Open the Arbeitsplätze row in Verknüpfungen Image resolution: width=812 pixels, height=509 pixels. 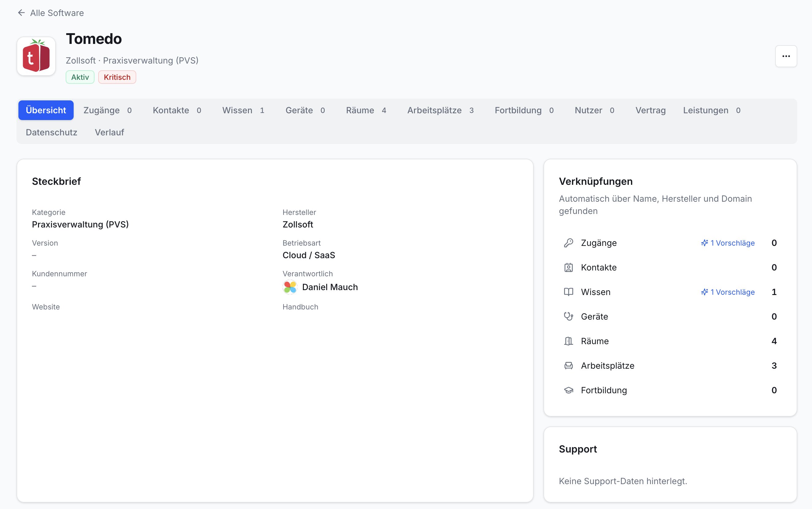click(x=670, y=366)
